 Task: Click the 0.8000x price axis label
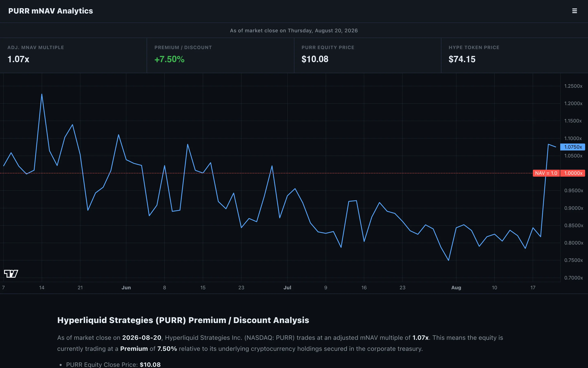(x=574, y=243)
